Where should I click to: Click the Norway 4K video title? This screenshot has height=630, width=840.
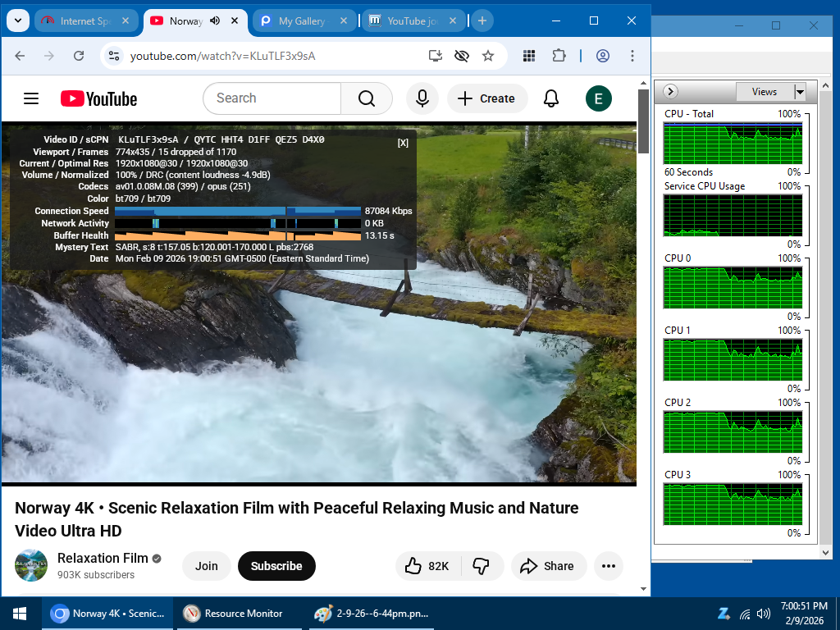point(297,519)
